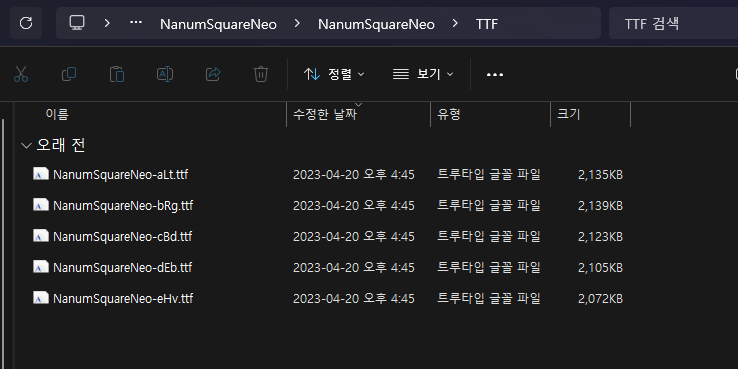Click the Paste clipboard icon

117,74
